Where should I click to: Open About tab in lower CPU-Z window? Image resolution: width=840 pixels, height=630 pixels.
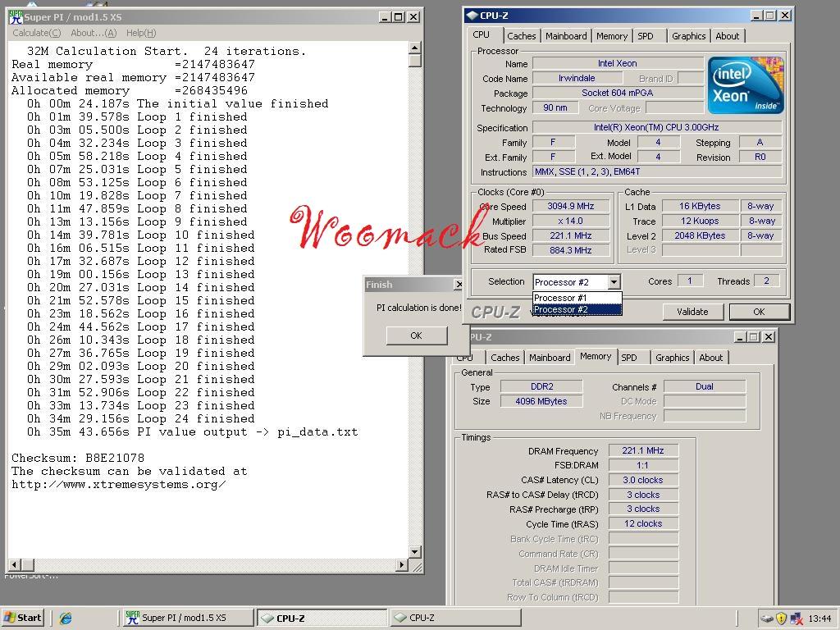(x=711, y=358)
